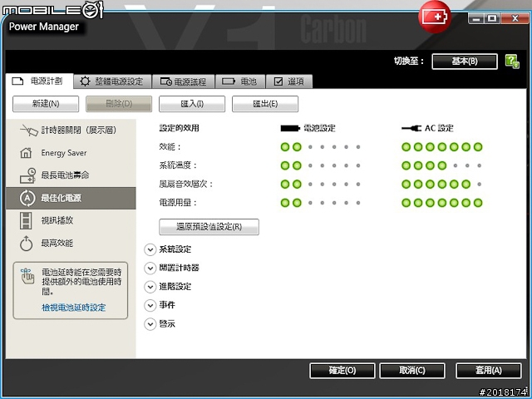This screenshot has width=532, height=399.
Task: Choose the 最長電池壽命 plan
Action: tap(71, 175)
